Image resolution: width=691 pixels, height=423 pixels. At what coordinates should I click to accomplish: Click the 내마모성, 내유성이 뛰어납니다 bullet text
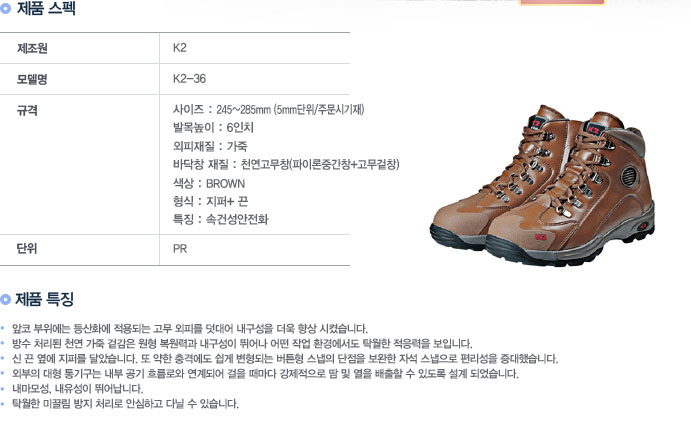coord(78,389)
